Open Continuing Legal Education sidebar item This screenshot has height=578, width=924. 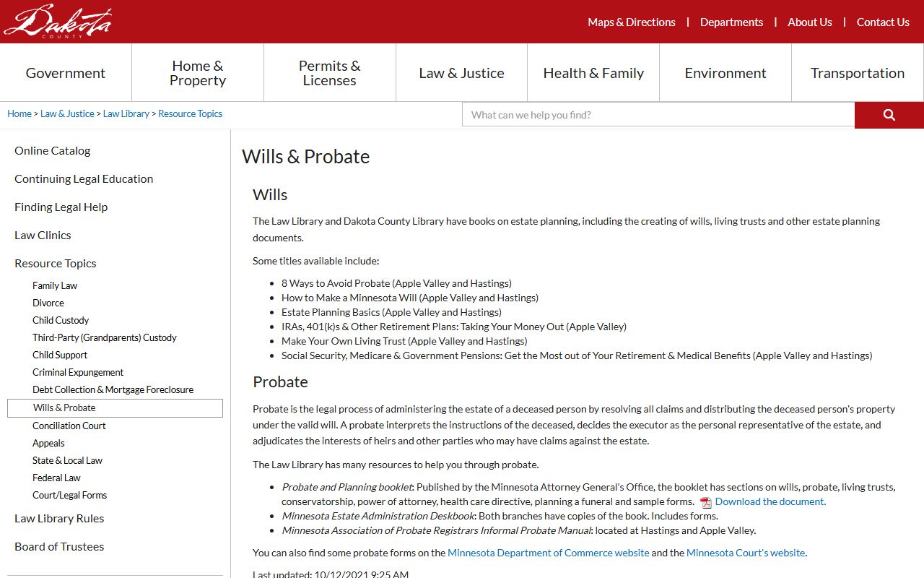(x=84, y=178)
